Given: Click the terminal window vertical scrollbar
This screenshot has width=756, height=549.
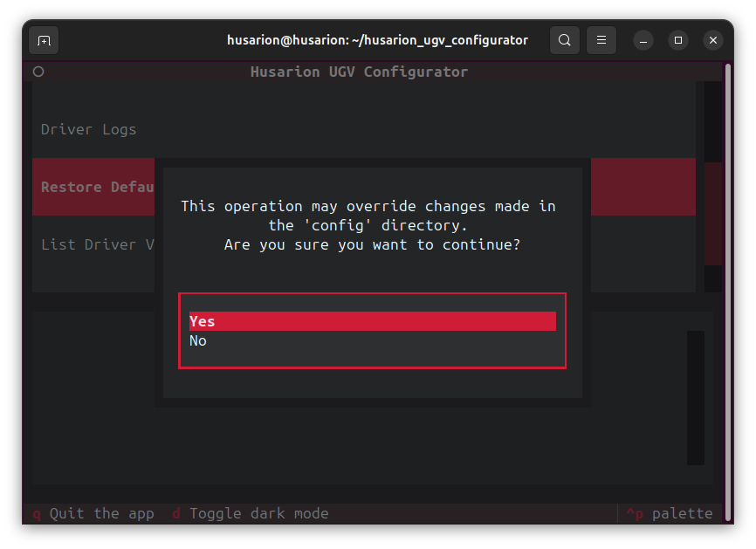Looking at the screenshot, I should click(729, 292).
